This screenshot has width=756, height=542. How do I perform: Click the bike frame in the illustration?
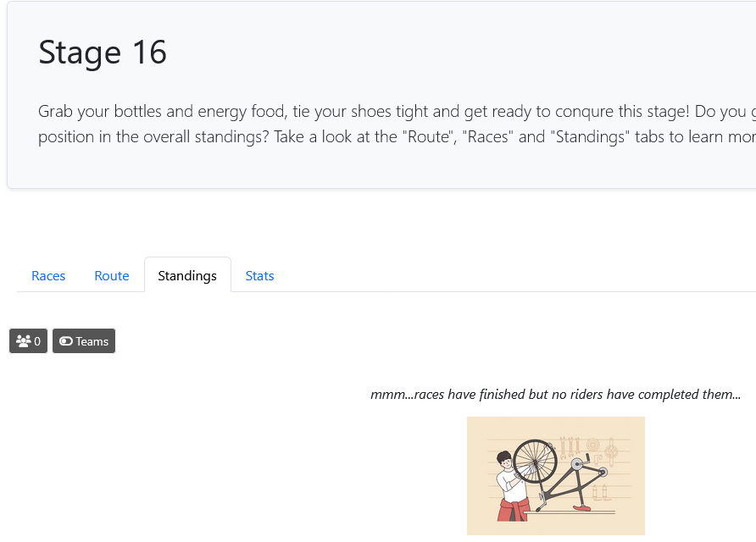[x=561, y=484]
